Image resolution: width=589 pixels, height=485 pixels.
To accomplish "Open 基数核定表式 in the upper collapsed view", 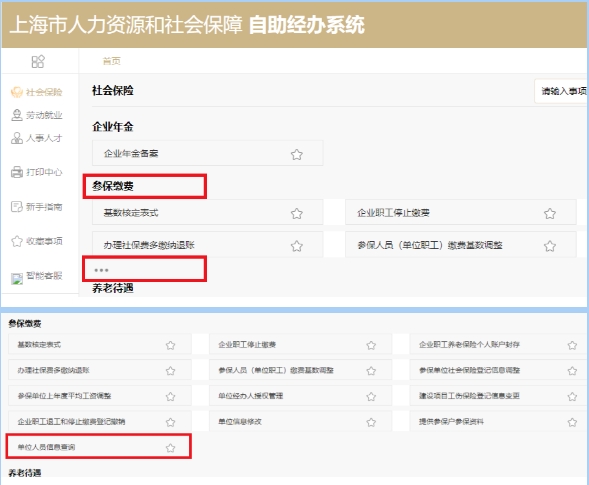I will (207, 213).
